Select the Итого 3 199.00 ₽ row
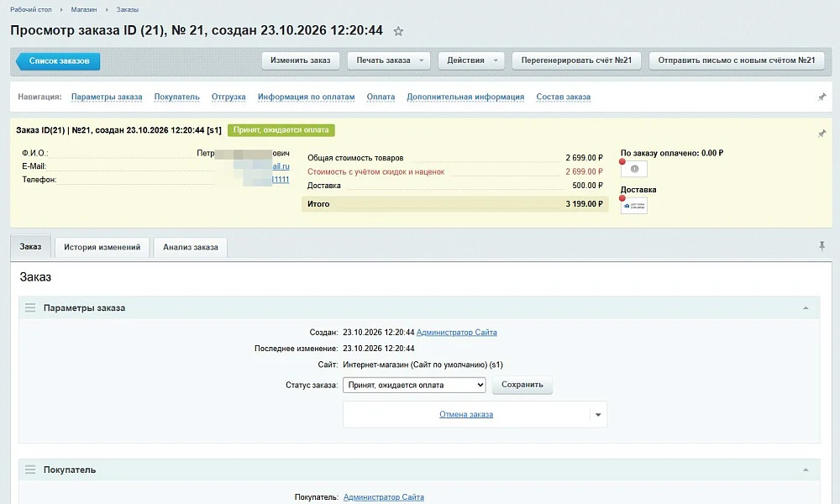Viewport: 840px width, 504px height. [x=454, y=204]
